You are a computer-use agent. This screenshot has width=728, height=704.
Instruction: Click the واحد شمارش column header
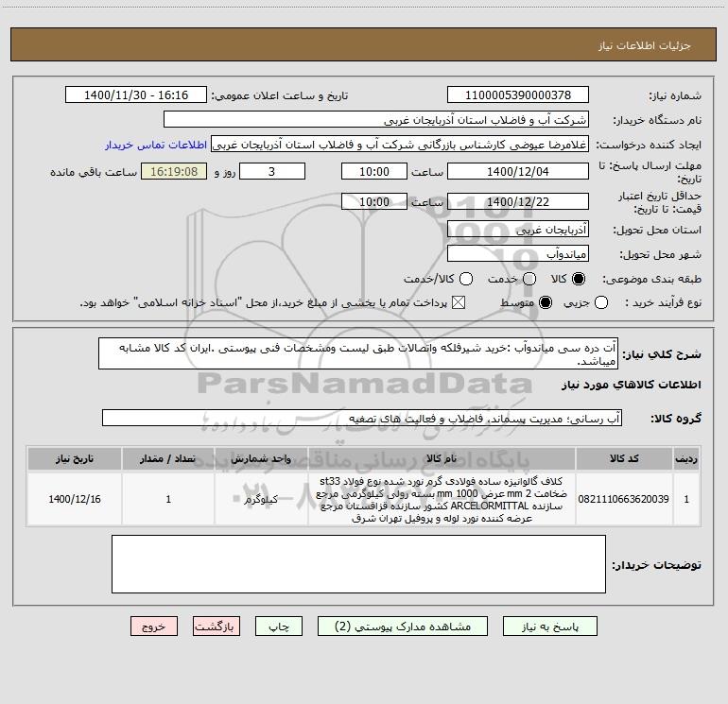pos(261,458)
